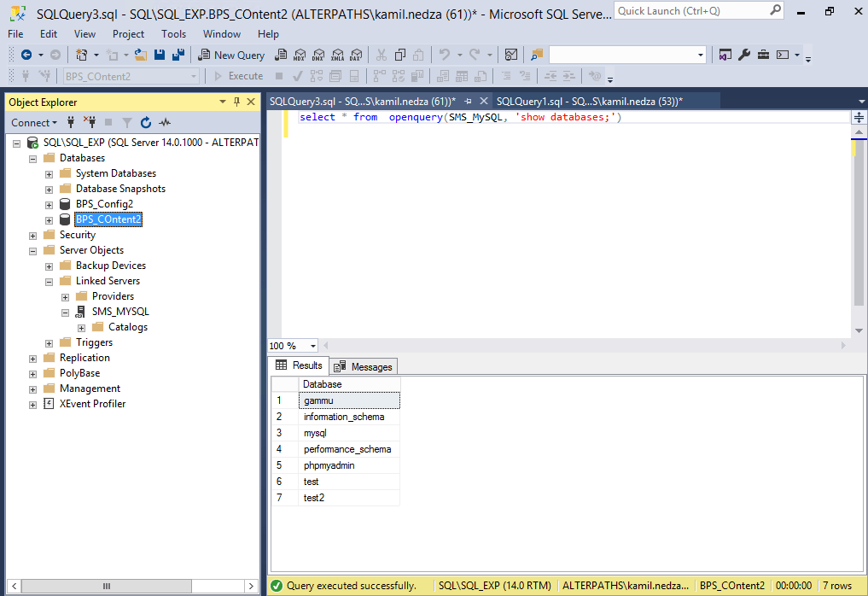Refresh the Object Explorer tree
The width and height of the screenshot is (868, 596).
tap(145, 122)
